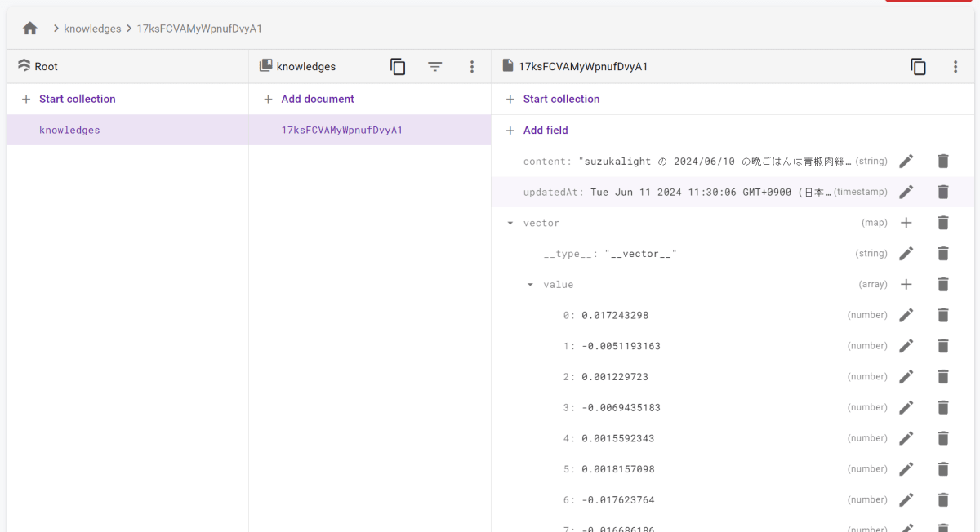Delete the updatedAt field
This screenshot has height=532, width=980.
click(943, 193)
